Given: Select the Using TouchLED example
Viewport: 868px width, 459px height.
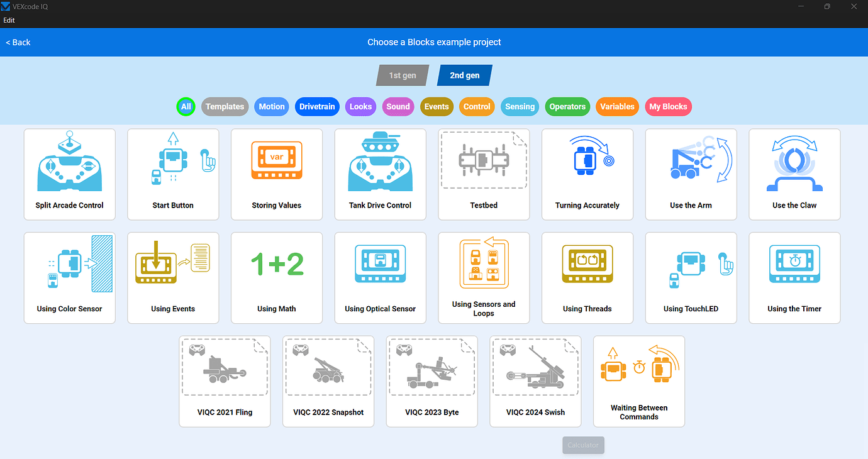Looking at the screenshot, I should 691,278.
